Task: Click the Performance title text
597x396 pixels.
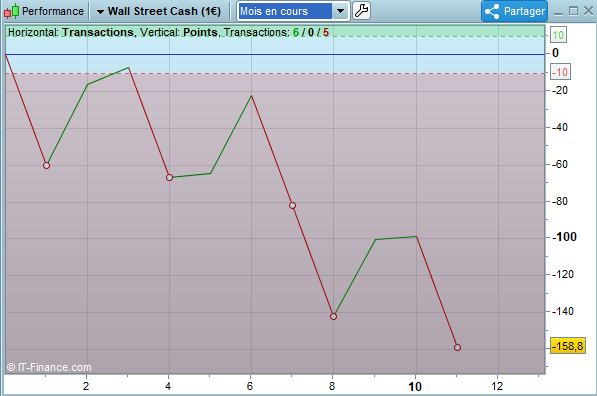Action: tap(53, 11)
